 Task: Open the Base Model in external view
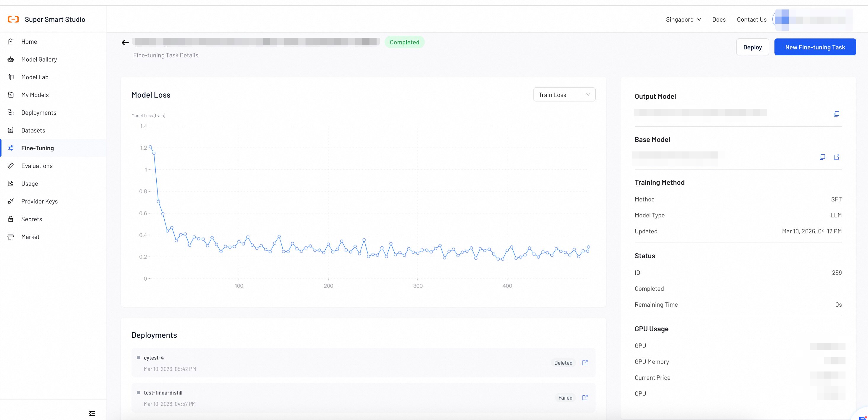pos(836,157)
